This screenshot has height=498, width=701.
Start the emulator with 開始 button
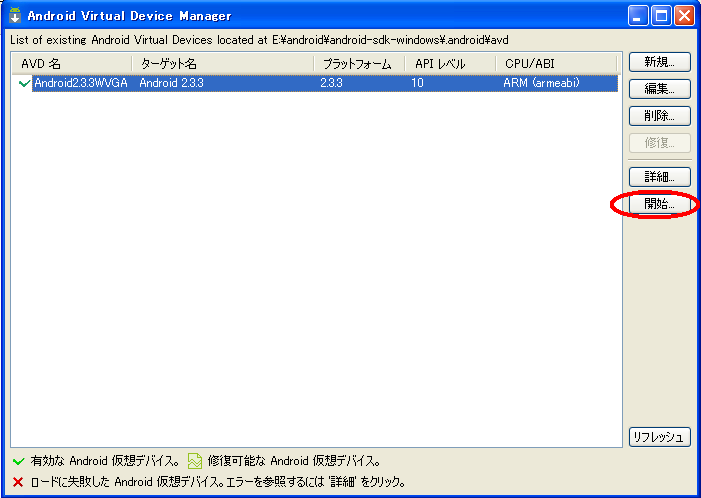(659, 204)
